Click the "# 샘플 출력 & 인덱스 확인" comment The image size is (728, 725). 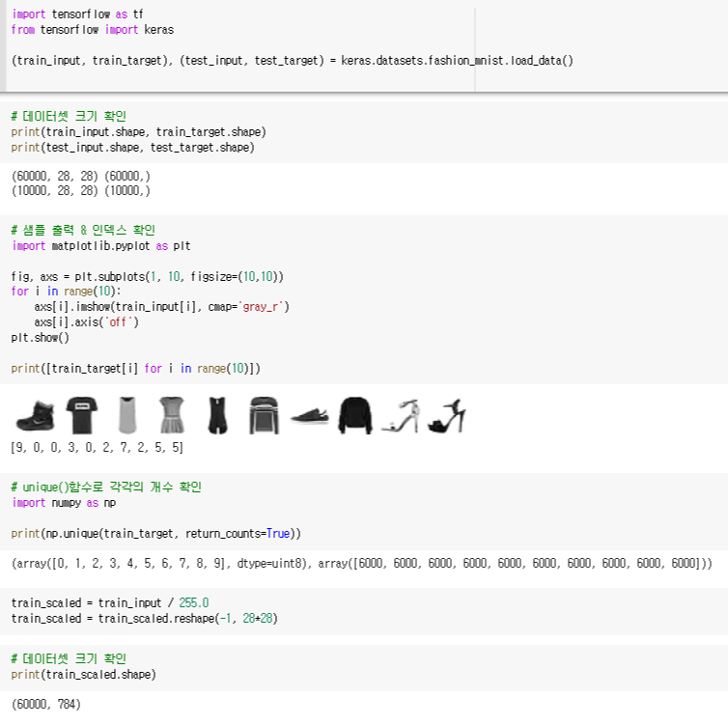point(83,230)
